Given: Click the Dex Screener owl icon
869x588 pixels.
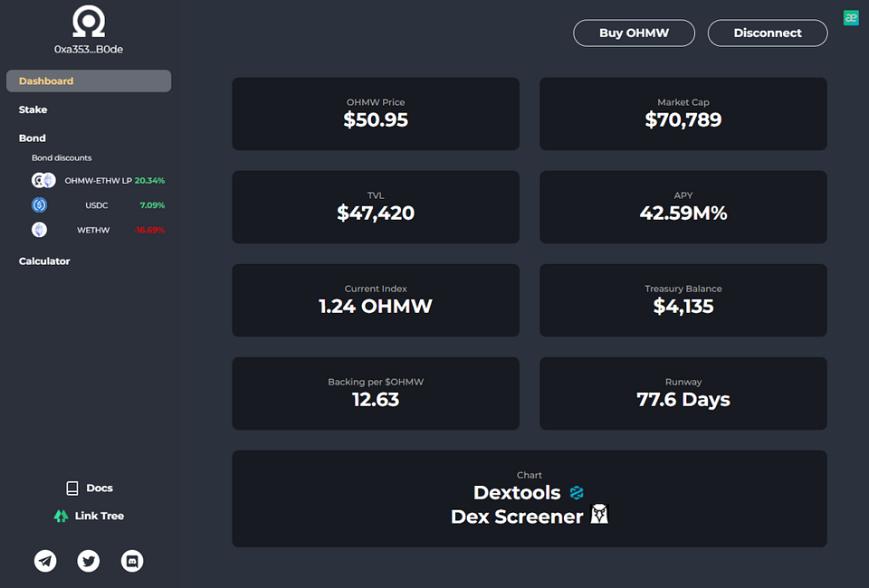Looking at the screenshot, I should (x=599, y=515).
